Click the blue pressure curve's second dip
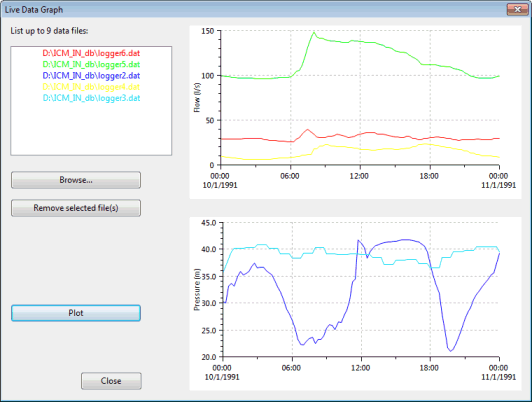 point(451,350)
